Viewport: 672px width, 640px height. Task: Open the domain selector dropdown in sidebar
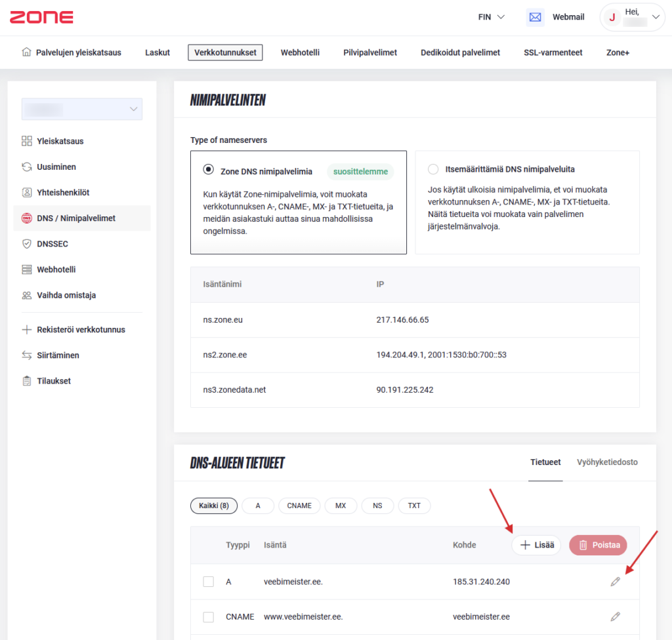[82, 109]
